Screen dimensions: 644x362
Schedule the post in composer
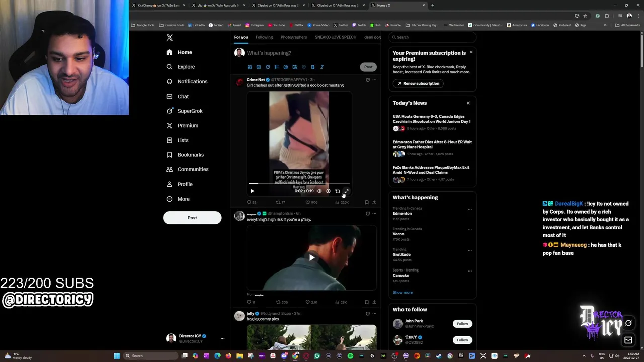click(x=295, y=67)
